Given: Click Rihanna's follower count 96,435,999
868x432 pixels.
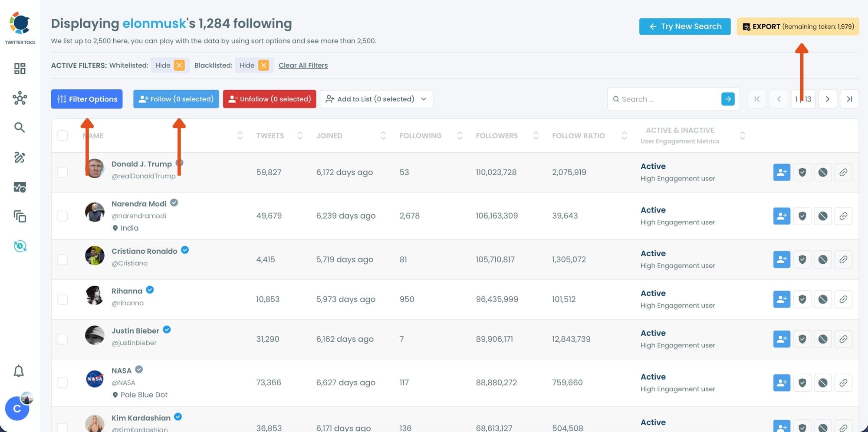Looking at the screenshot, I should coord(497,299).
